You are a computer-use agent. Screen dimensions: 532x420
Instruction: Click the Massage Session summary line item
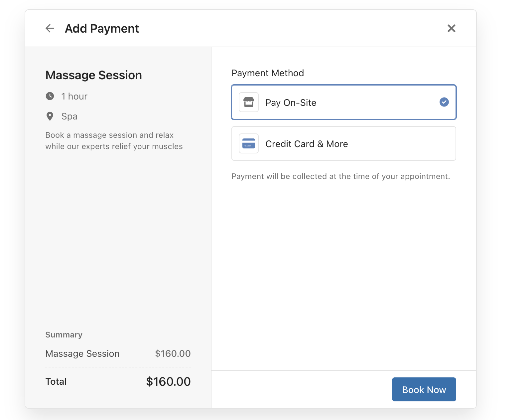82,353
